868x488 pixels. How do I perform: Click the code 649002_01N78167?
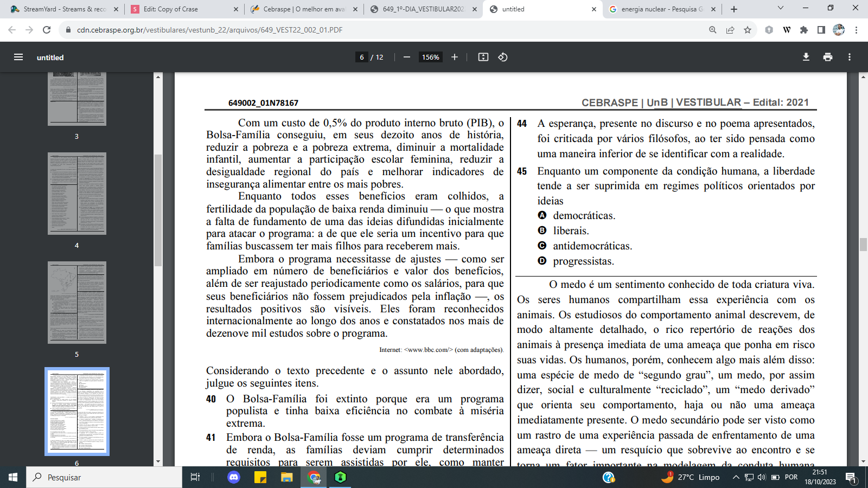pos(263,102)
